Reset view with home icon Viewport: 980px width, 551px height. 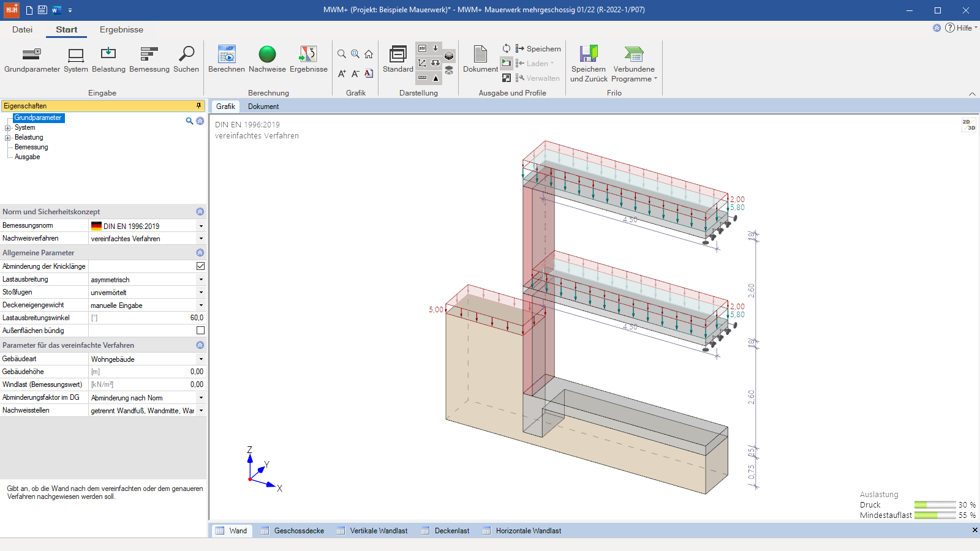point(369,54)
